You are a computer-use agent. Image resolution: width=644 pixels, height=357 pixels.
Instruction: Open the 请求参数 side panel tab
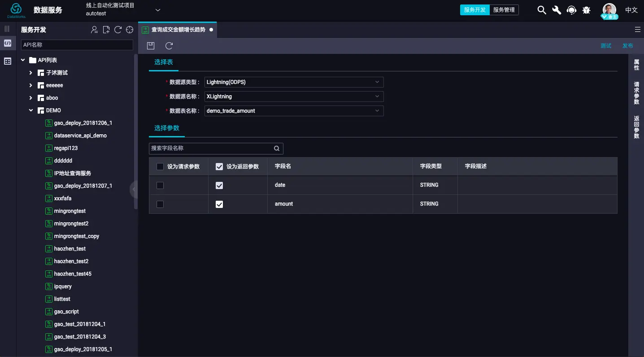click(636, 93)
